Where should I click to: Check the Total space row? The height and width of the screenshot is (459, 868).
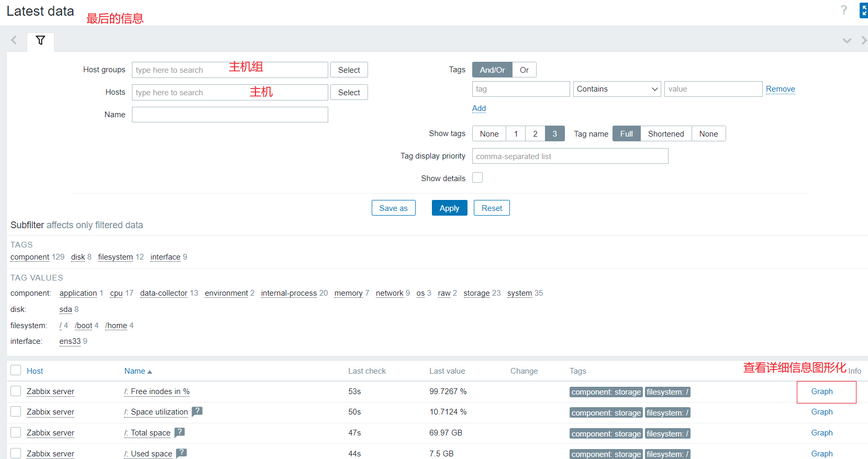click(16, 432)
